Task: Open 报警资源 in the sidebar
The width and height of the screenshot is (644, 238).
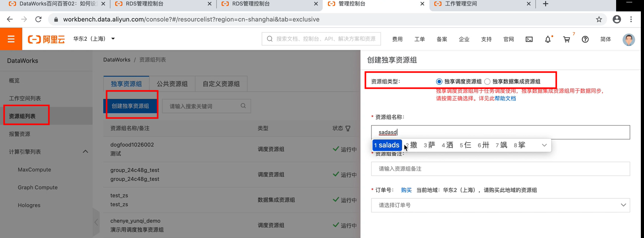Action: [x=20, y=134]
